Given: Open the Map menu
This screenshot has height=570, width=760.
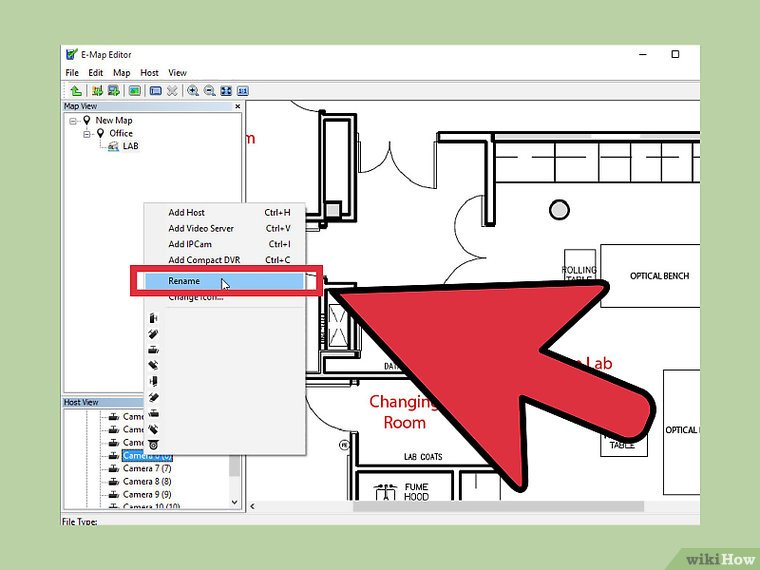Looking at the screenshot, I should (x=121, y=73).
